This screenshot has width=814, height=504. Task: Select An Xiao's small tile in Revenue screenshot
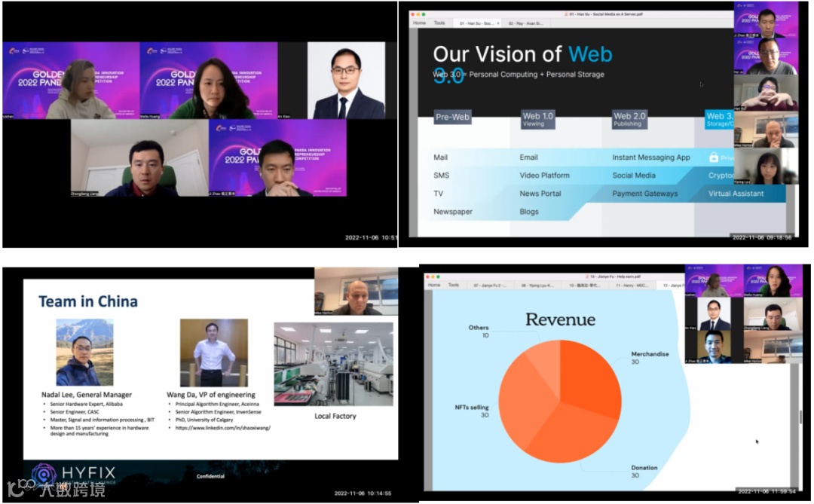point(714,314)
